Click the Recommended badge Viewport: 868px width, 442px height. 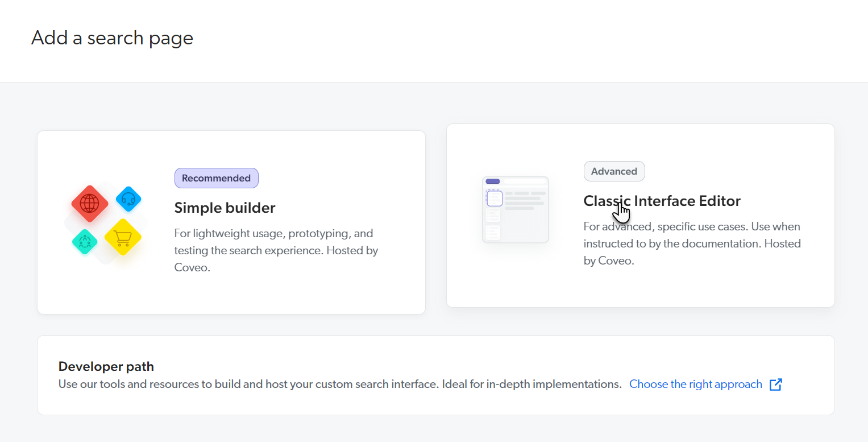click(x=217, y=178)
